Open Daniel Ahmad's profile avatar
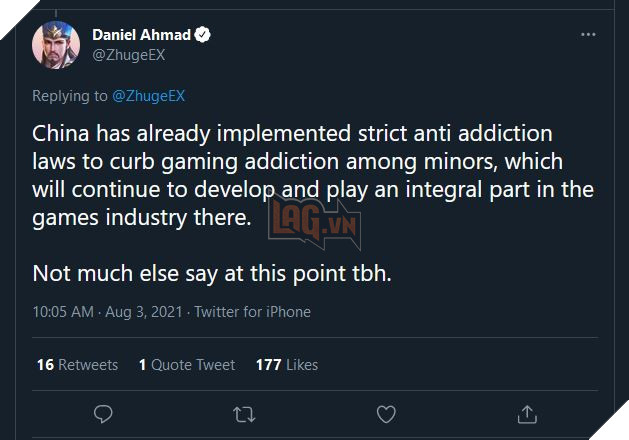The height and width of the screenshot is (440, 629). (56, 45)
